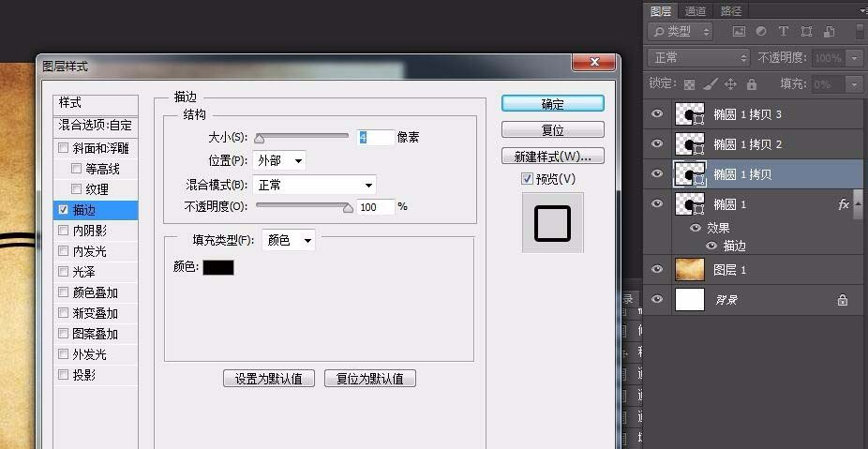Enable the 内发光 checkbox
Viewport: 868px width, 449px height.
pyautogui.click(x=63, y=251)
